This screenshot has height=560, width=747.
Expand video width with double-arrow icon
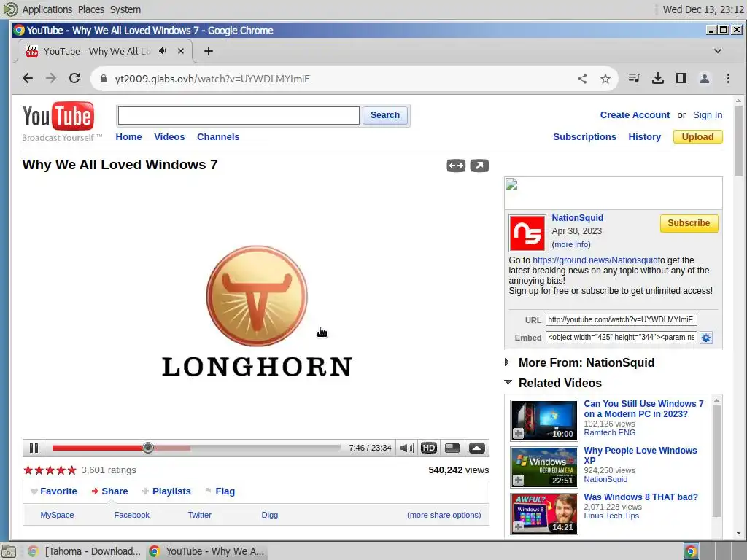(x=456, y=166)
